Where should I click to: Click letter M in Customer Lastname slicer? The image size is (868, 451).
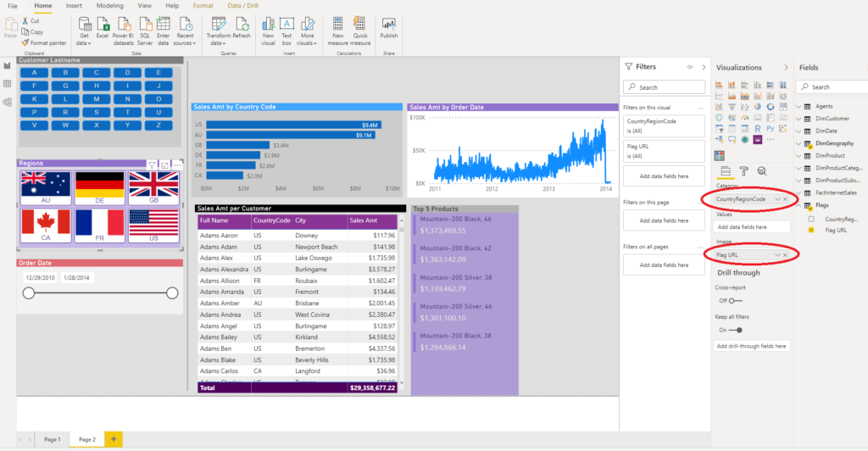(97, 99)
